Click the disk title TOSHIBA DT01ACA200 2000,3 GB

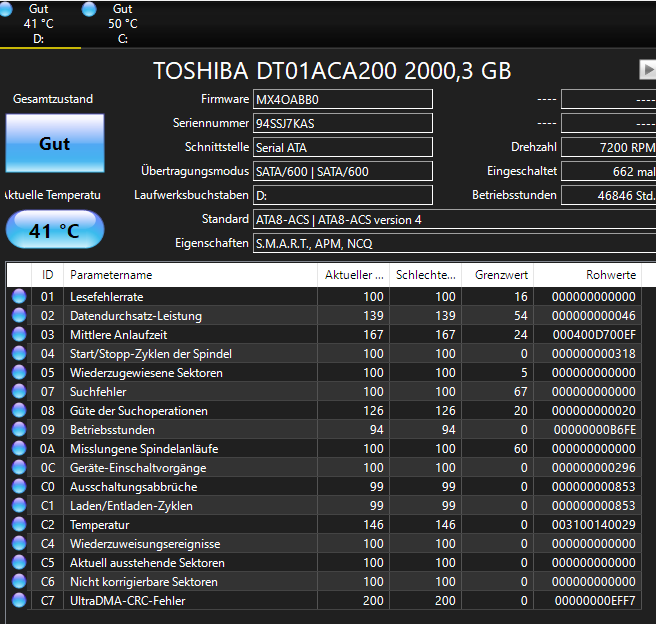[332, 71]
